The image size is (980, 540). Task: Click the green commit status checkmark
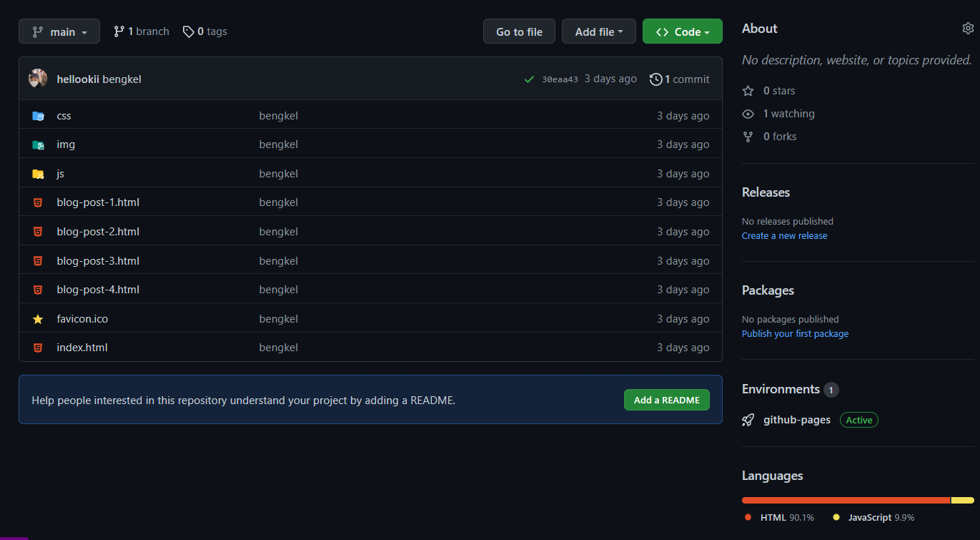(x=529, y=79)
